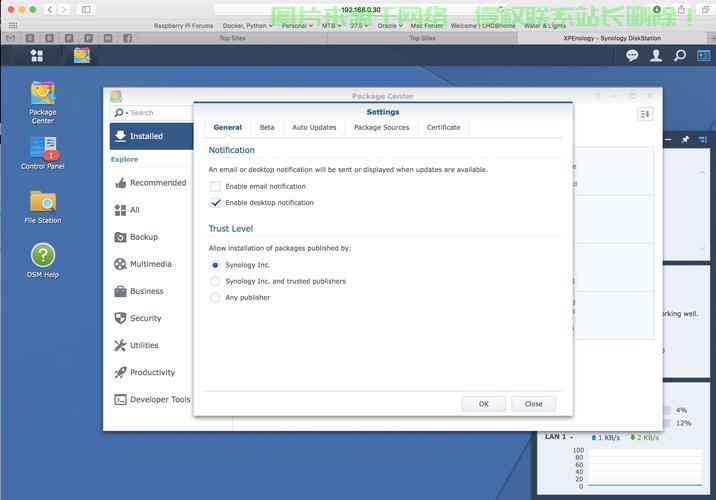Viewport: 716px width, 500px height.
Task: Click the user account options icon
Action: (x=656, y=56)
